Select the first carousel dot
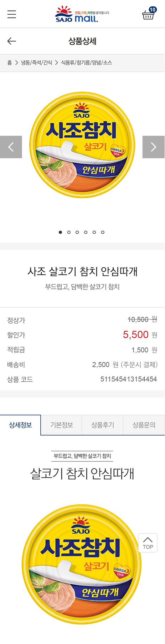Image resolution: width=165 pixels, height=644 pixels. pyautogui.click(x=60, y=232)
